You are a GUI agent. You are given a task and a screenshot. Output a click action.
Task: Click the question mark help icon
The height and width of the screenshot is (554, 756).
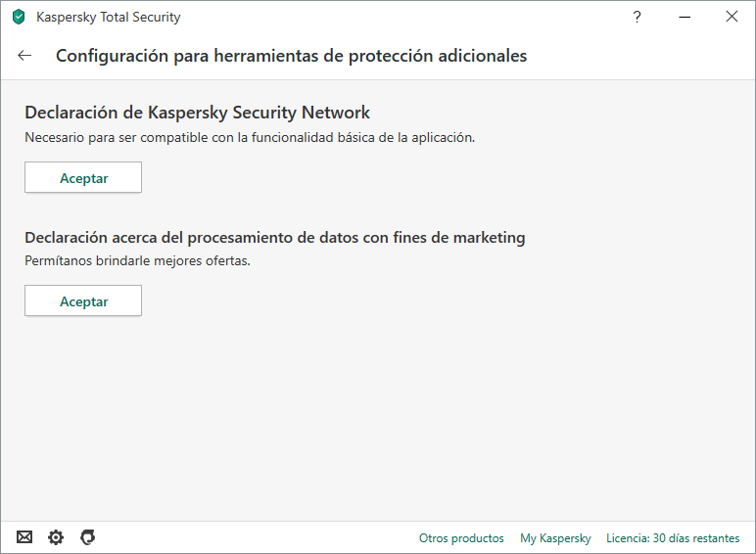[638, 17]
